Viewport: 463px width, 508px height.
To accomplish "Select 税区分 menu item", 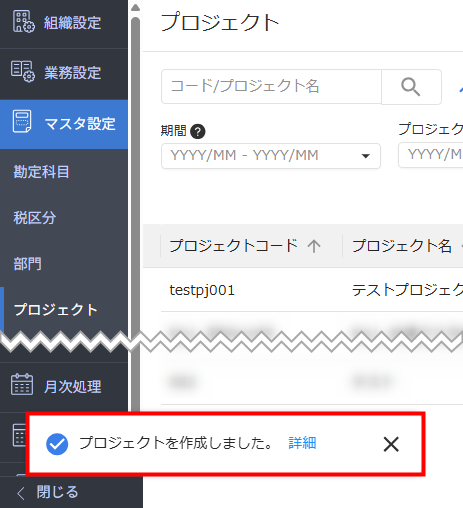I will pyautogui.click(x=35, y=218).
